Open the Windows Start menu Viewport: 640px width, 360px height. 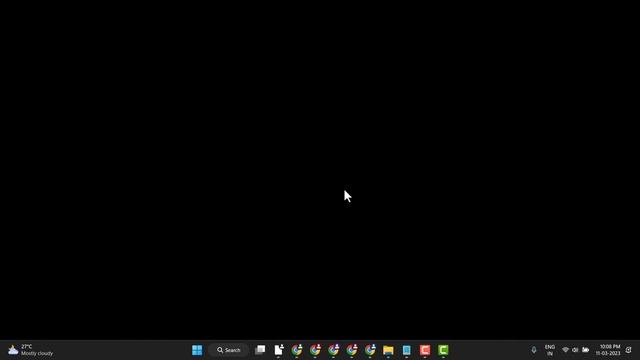point(197,350)
